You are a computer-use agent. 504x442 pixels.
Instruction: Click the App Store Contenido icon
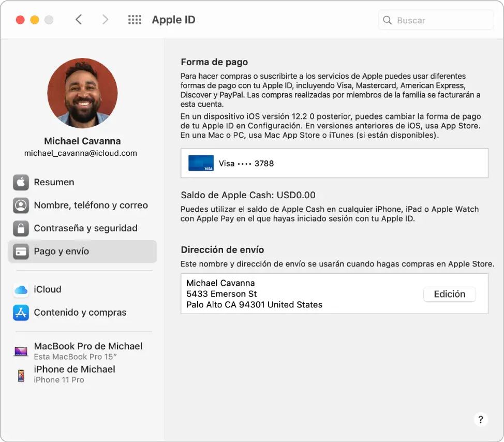point(21,313)
